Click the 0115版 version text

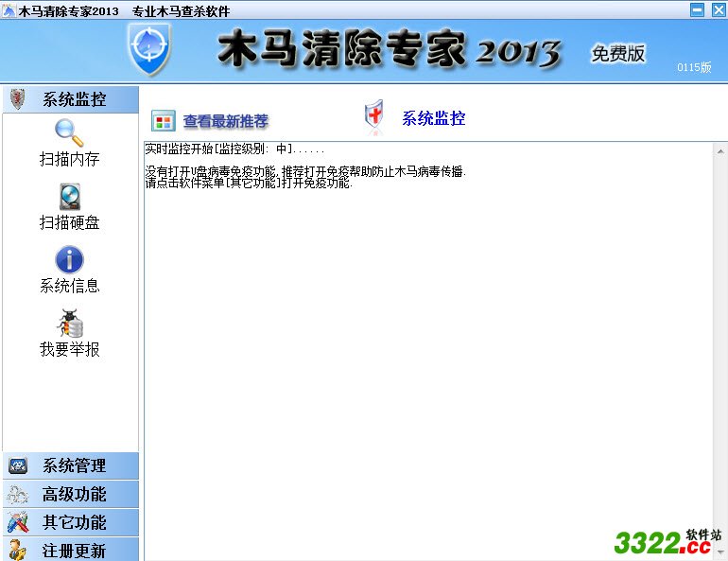694,67
